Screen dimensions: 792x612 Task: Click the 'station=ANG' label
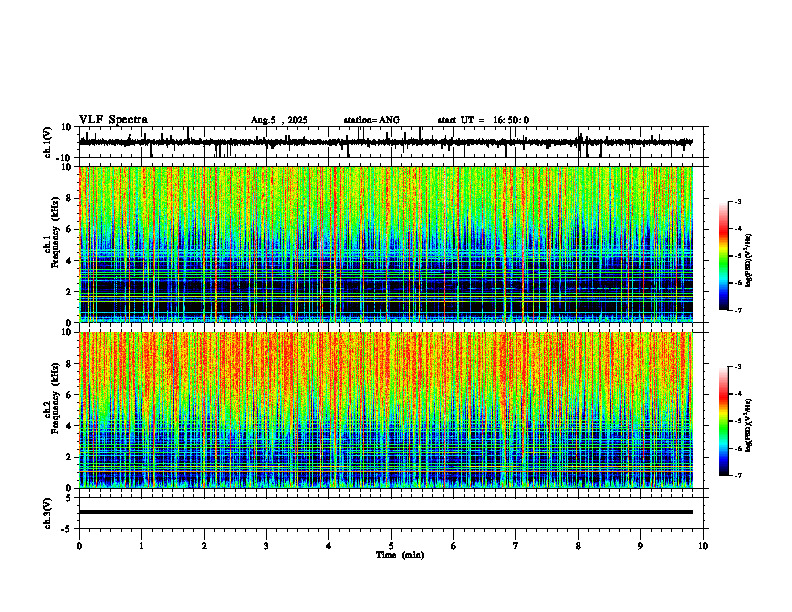pos(371,120)
